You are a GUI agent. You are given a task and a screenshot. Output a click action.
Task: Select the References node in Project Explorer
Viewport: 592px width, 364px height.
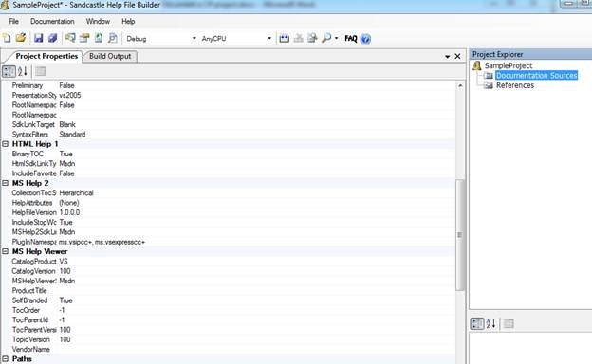point(515,85)
